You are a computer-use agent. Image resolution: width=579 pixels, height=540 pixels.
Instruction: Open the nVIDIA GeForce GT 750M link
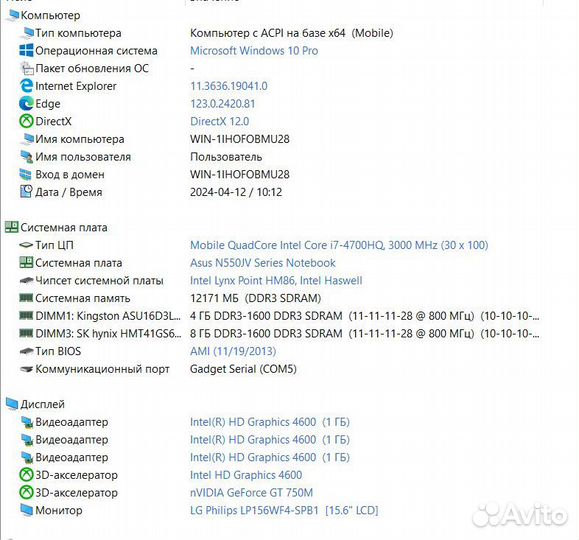tap(251, 493)
